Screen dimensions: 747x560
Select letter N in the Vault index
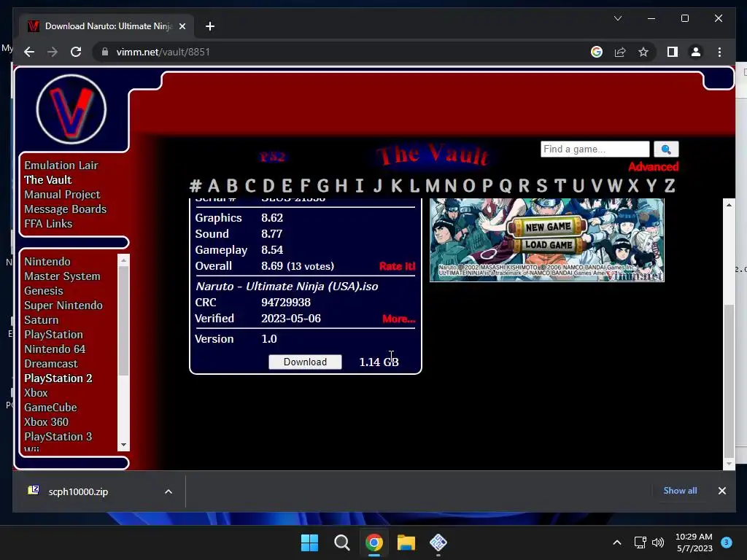pyautogui.click(x=451, y=186)
